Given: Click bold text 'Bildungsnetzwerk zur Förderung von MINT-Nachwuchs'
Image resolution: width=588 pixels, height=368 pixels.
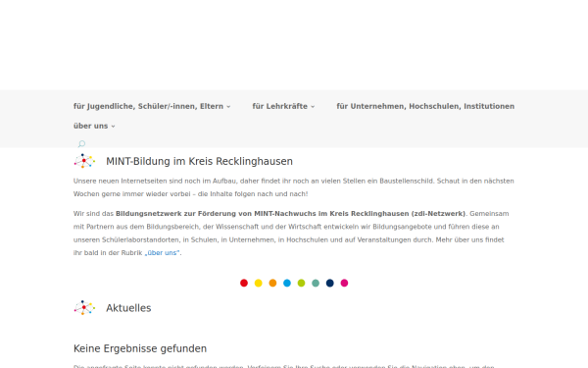Looking at the screenshot, I should point(217,214).
